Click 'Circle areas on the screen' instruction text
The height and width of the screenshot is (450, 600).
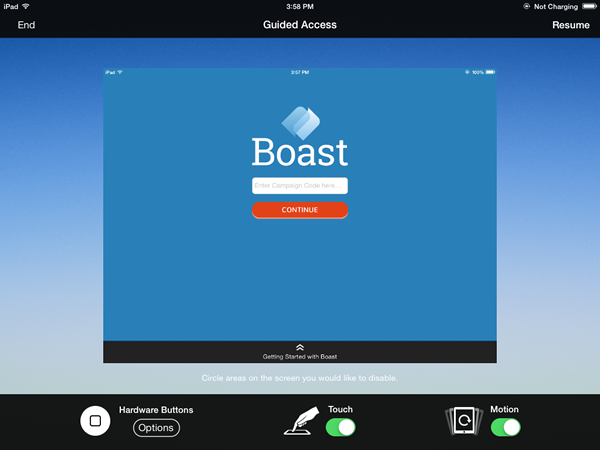pos(300,378)
